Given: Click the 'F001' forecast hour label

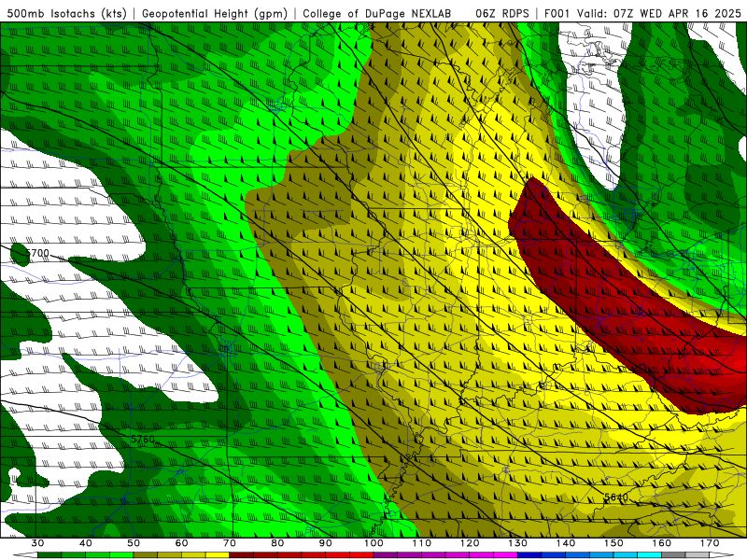Looking at the screenshot, I should pyautogui.click(x=557, y=13).
